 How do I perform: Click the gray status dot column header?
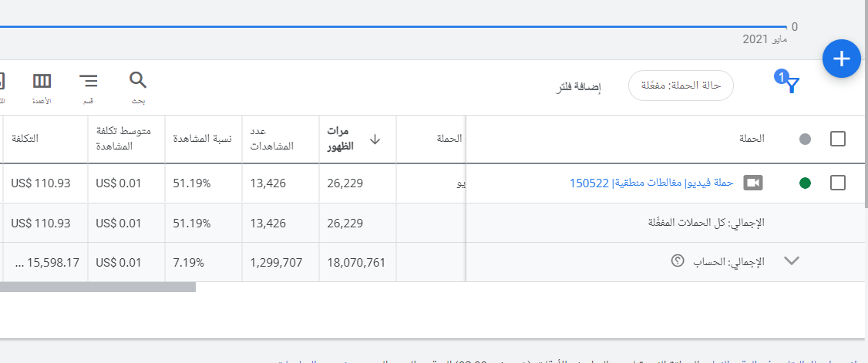[x=805, y=139]
